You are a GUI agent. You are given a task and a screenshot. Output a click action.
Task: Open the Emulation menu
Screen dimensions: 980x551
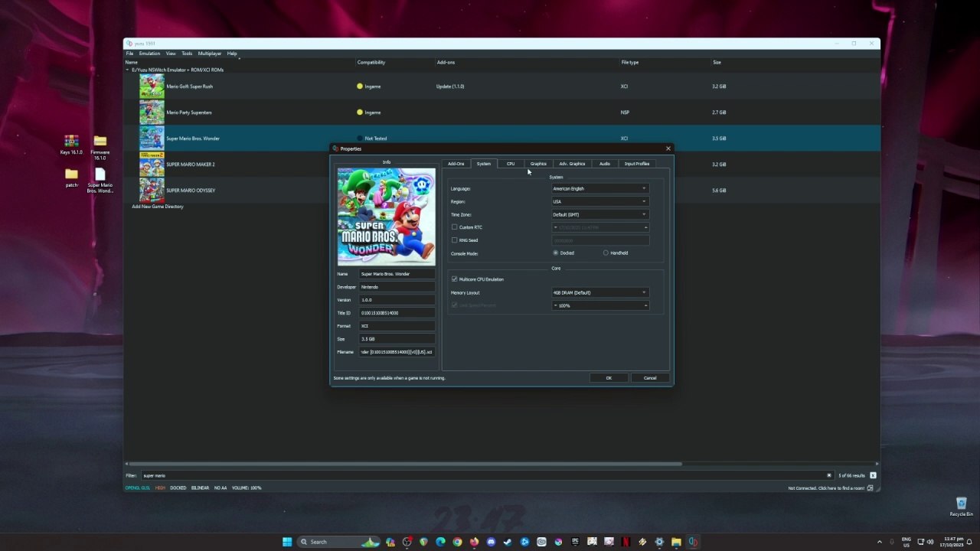pyautogui.click(x=149, y=54)
